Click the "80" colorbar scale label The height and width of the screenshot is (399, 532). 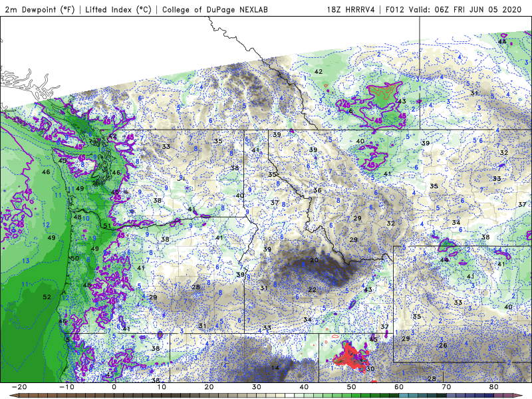(x=494, y=387)
